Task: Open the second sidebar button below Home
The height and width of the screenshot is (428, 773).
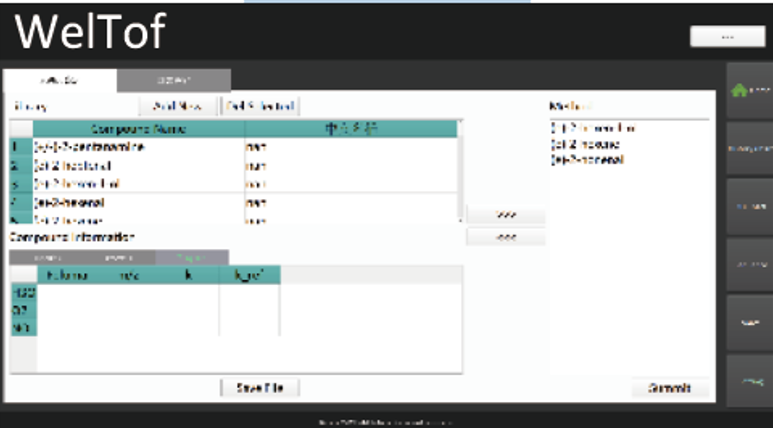Action: point(749,148)
